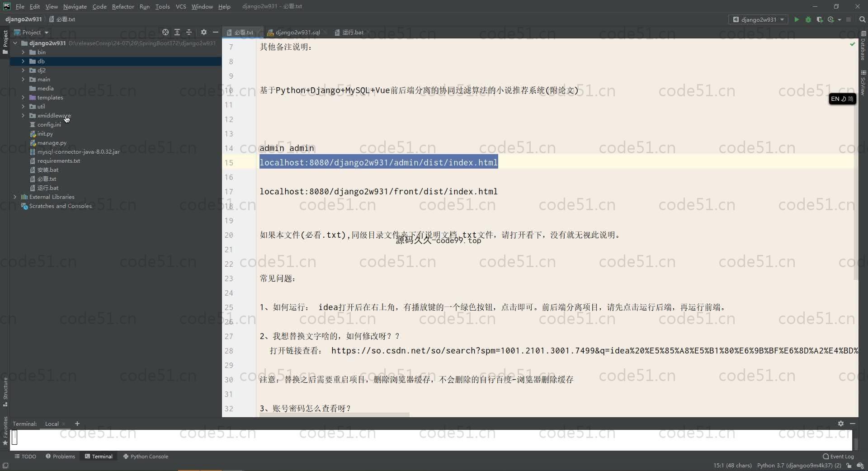Close the Local terminal tab

click(64, 424)
